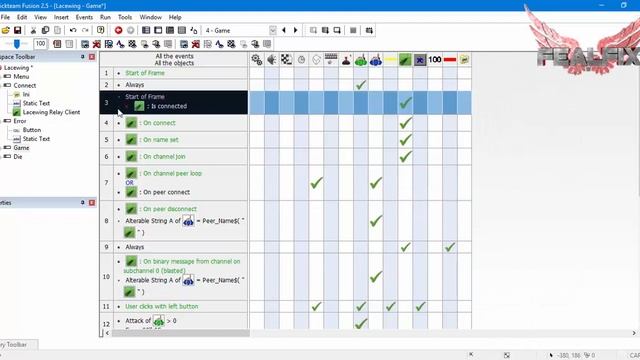Select event line 1 Start of Frame
This screenshot has width=640, height=360.
coord(144,73)
